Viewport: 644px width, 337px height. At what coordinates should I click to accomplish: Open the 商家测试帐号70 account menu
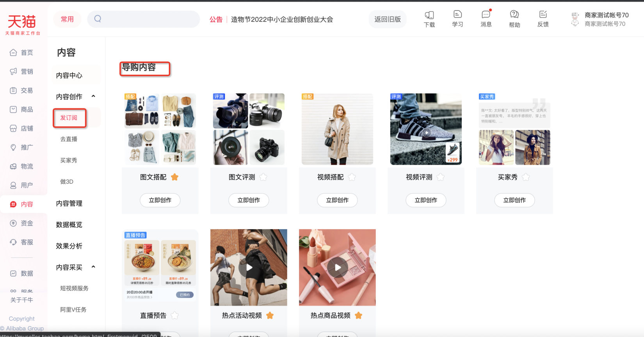tap(600, 19)
